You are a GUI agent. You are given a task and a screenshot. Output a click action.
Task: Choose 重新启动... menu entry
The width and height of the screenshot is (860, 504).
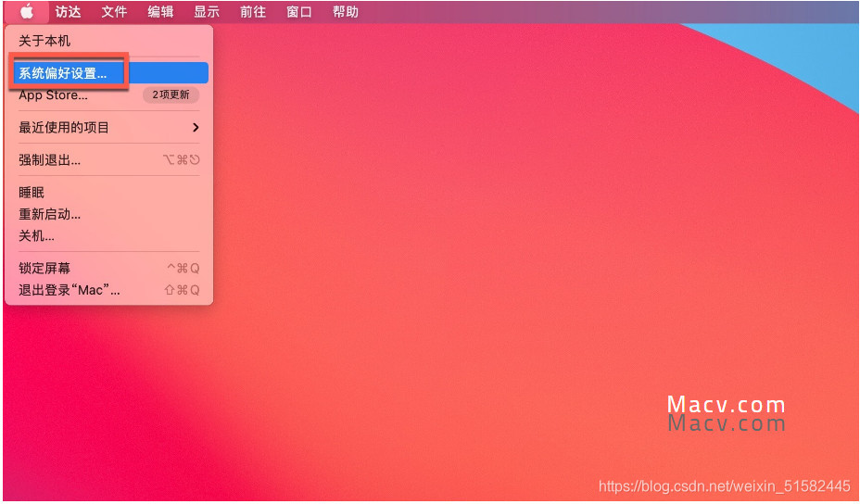pos(108,214)
